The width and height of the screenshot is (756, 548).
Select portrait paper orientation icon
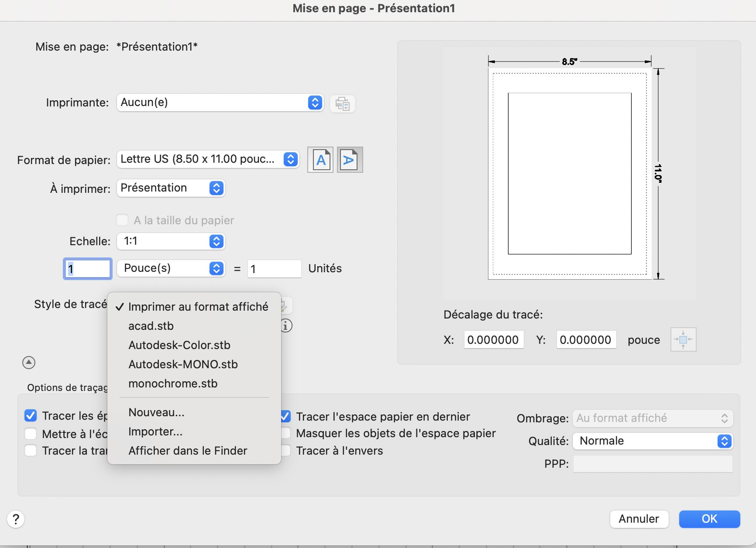click(x=320, y=160)
